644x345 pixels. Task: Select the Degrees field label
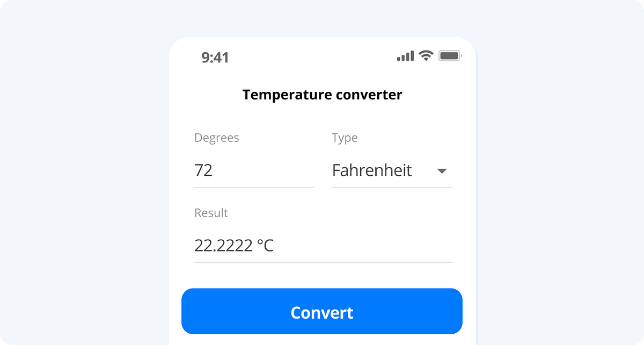(x=217, y=138)
